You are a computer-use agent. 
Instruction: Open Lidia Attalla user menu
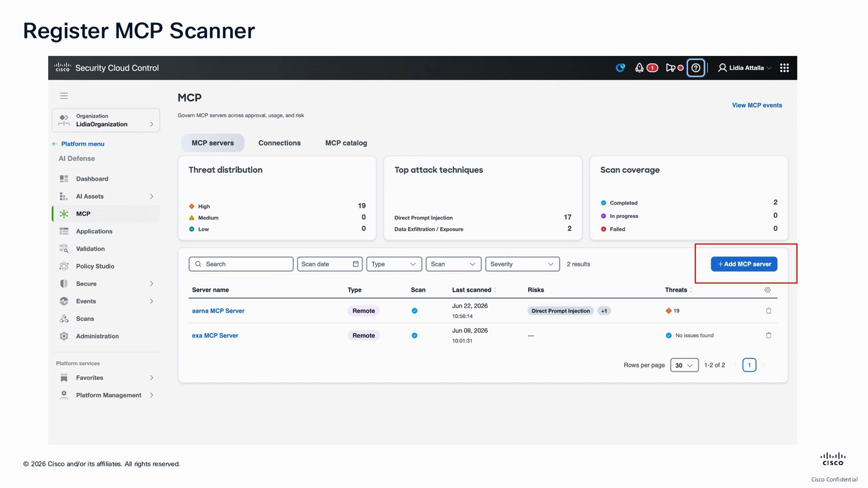[745, 68]
